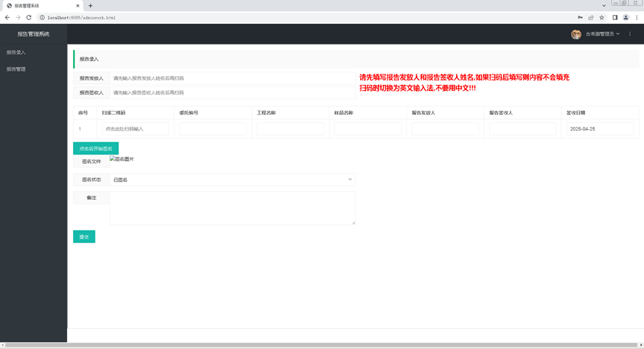Open the 签收日期 date field
644x349 pixels.
[600, 129]
